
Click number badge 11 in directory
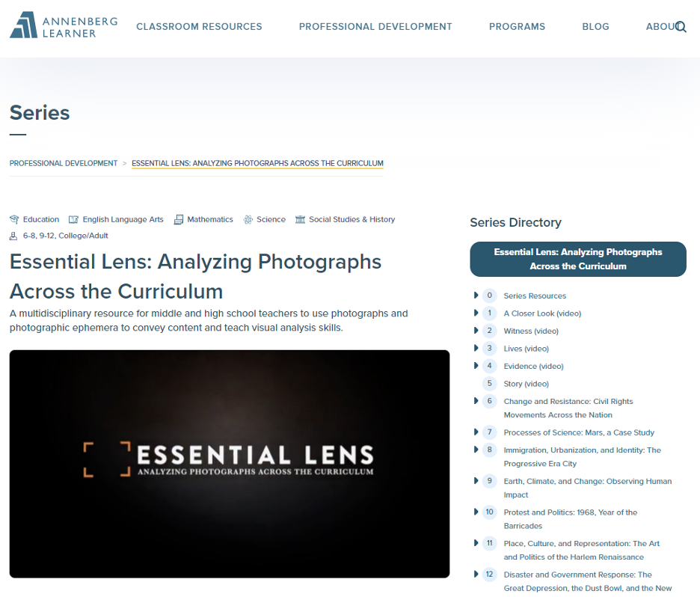pos(490,543)
